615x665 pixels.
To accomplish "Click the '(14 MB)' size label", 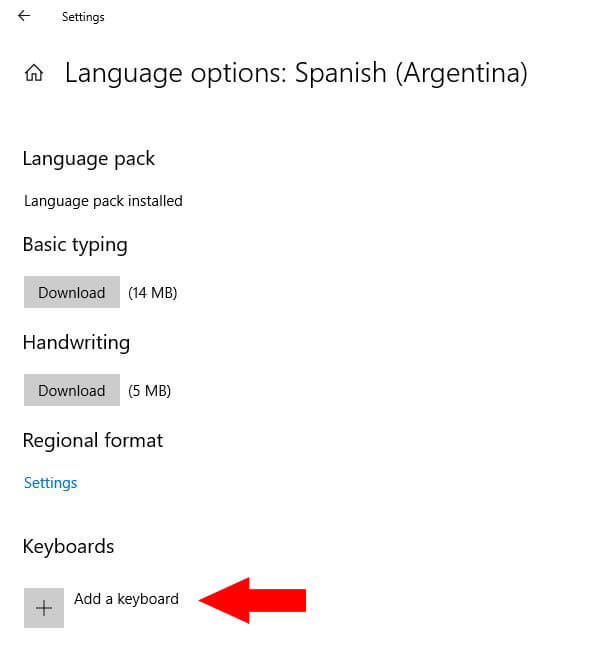I will coord(153,293).
